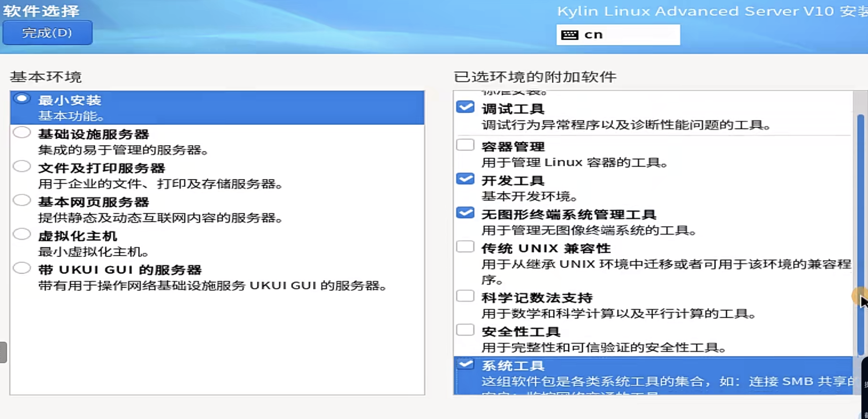
Task: Click the 软件选择 page title
Action: point(41,11)
